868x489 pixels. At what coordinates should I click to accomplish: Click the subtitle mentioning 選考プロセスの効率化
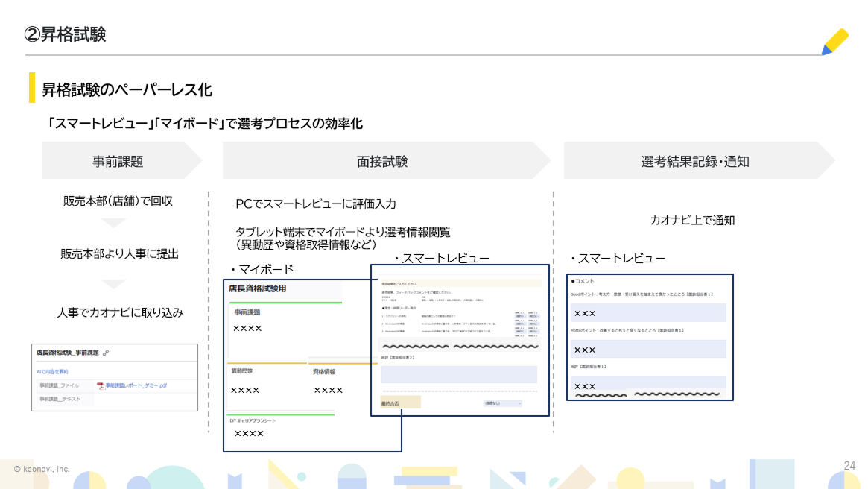click(x=206, y=124)
